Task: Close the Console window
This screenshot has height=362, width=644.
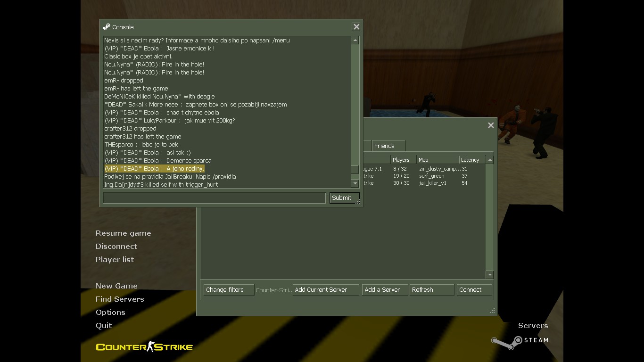Action: [356, 27]
